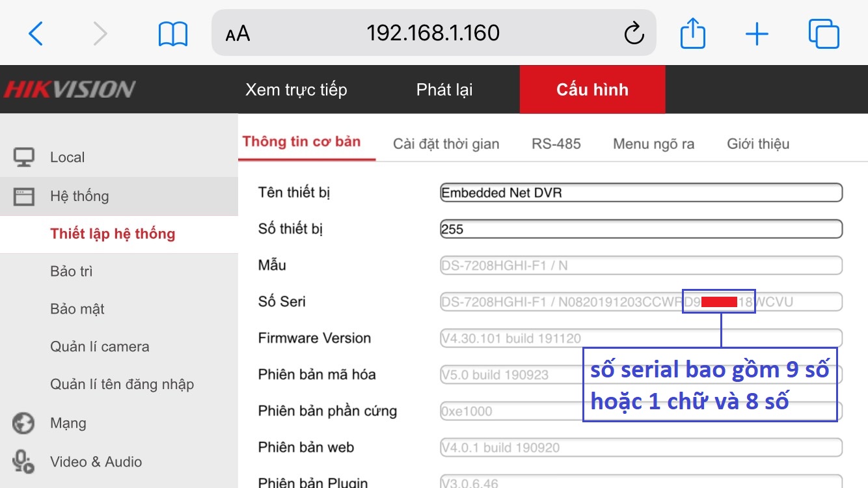Open Bảo trì in the sidebar
The width and height of the screenshot is (868, 488).
pyautogui.click(x=72, y=271)
